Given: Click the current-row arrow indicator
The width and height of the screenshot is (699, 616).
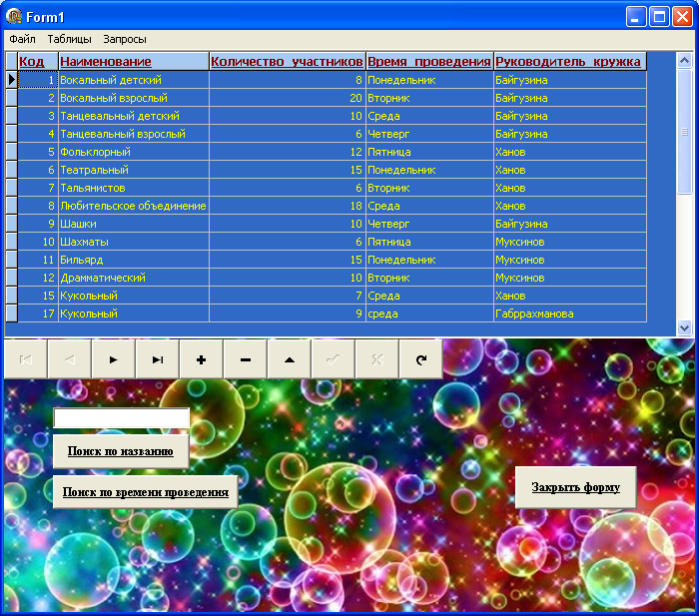Looking at the screenshot, I should click(12, 80).
